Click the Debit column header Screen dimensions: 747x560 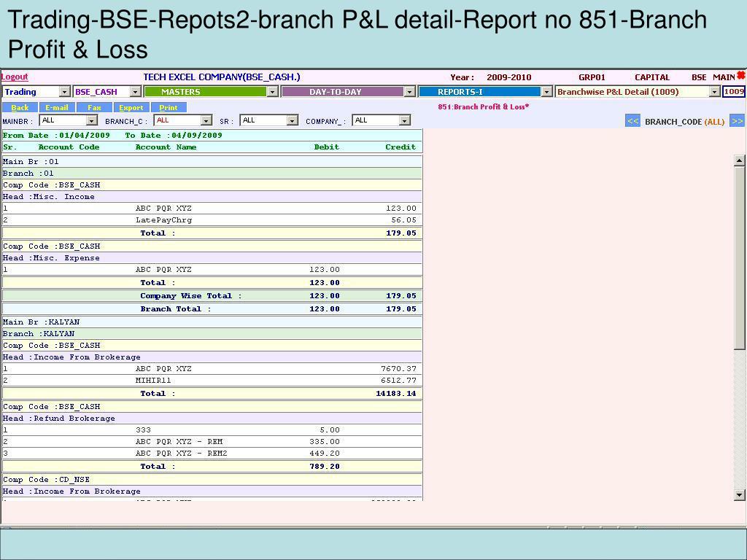point(326,147)
